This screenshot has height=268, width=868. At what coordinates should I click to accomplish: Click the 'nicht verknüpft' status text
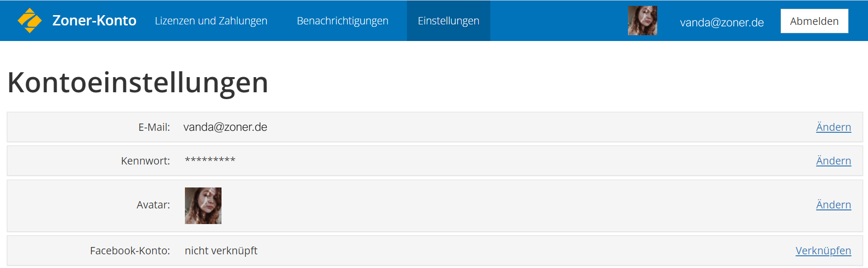click(x=221, y=250)
